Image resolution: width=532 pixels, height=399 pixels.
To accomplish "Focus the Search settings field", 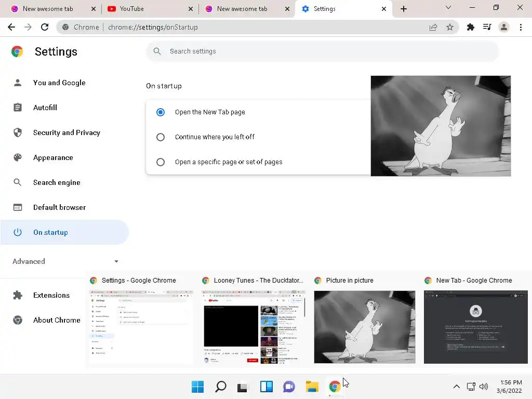I will pos(322,51).
